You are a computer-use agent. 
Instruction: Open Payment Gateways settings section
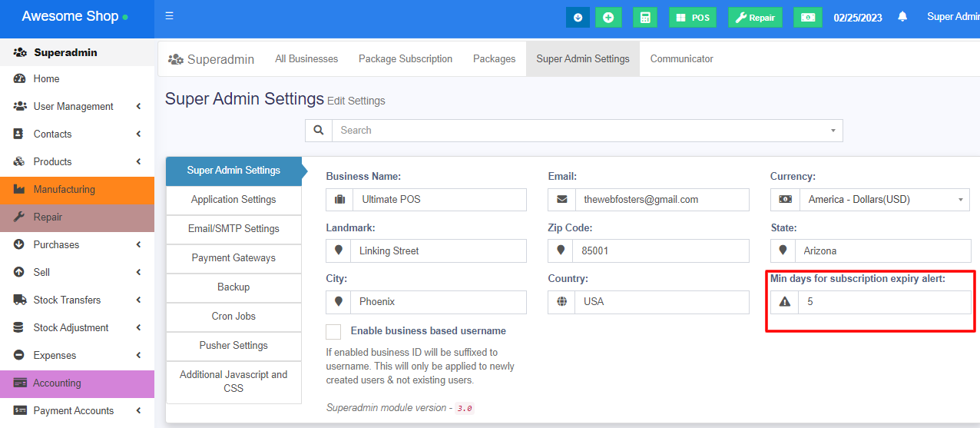(233, 258)
